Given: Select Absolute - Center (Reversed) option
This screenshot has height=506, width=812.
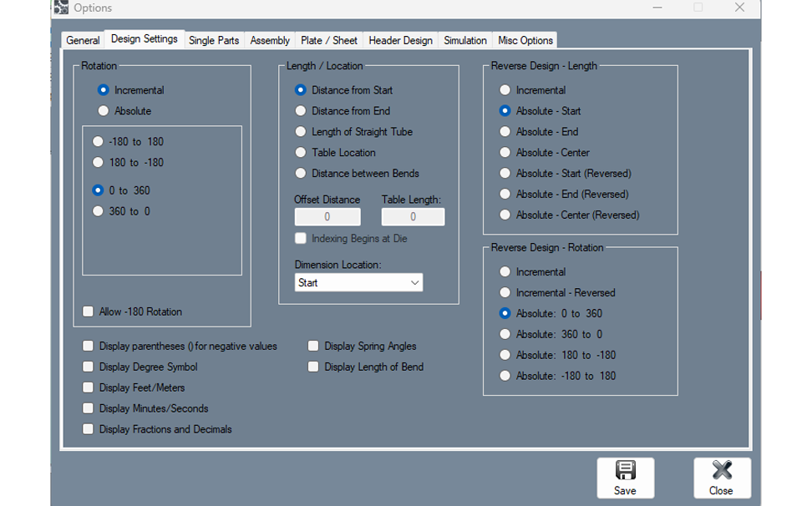Looking at the screenshot, I should pos(570,215).
